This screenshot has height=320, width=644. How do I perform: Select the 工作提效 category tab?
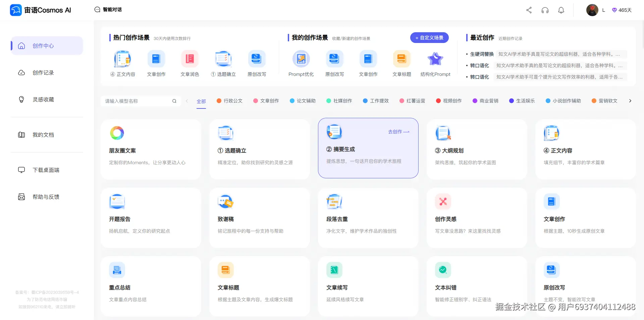376,101
